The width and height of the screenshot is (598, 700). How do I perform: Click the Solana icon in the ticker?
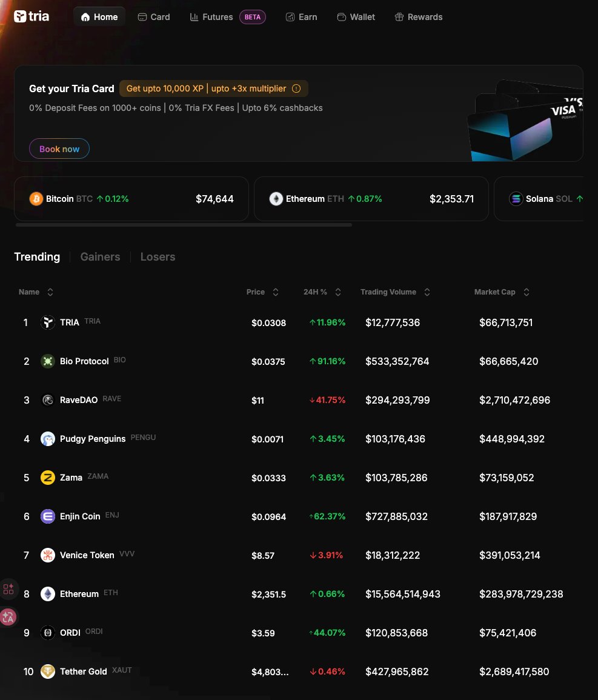pos(516,199)
